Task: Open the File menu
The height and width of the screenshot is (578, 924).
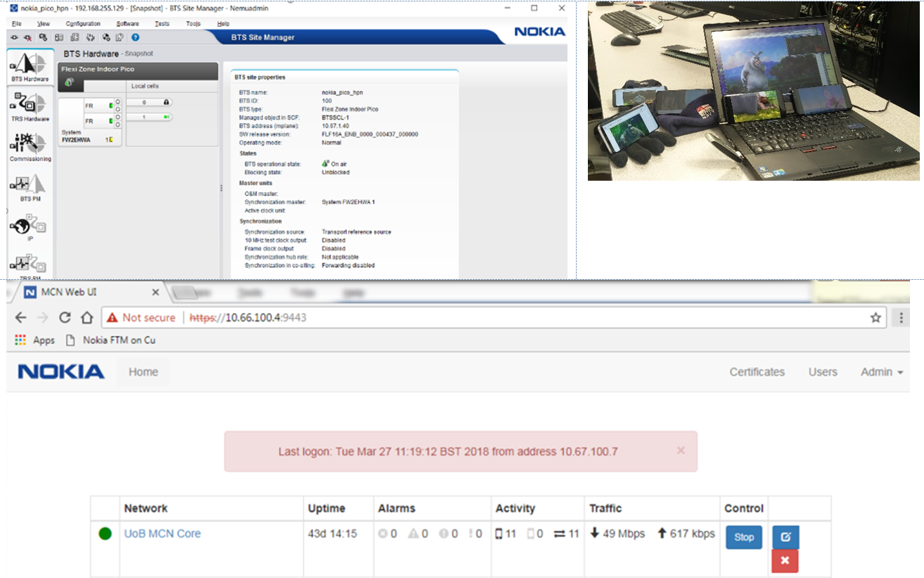Action: [x=18, y=23]
